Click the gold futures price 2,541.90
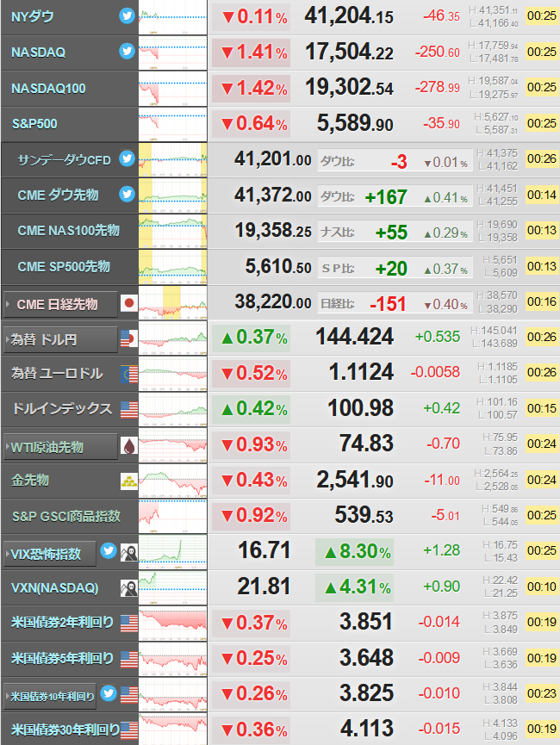The image size is (560, 745). [x=355, y=480]
